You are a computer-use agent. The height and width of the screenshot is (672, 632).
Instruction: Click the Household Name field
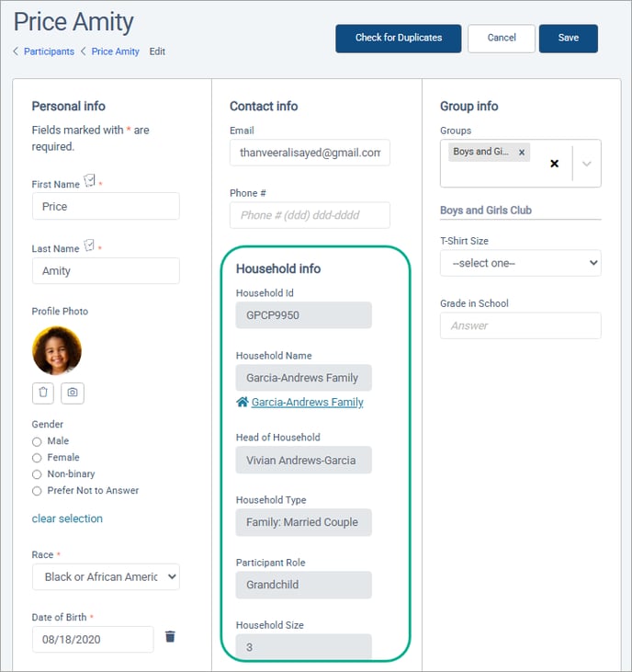click(303, 378)
